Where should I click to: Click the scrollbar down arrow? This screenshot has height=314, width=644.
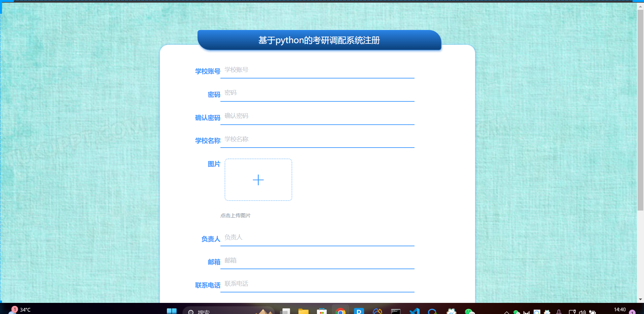click(x=640, y=299)
